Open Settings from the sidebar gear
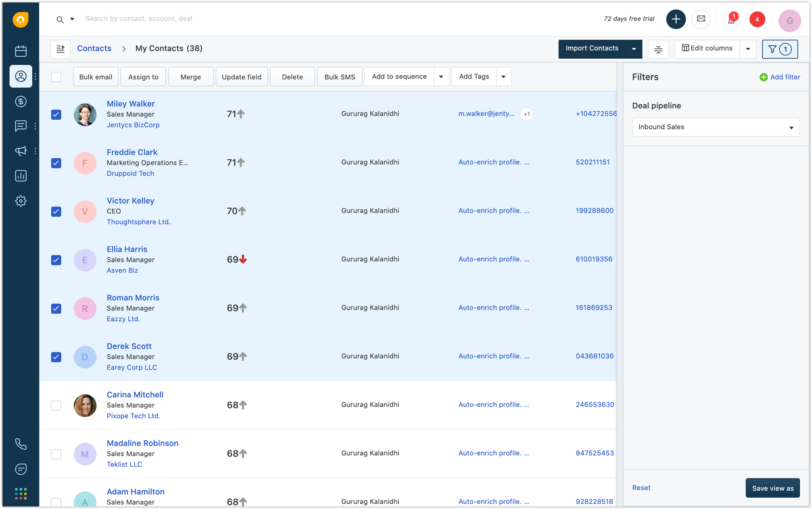Image resolution: width=812 pixels, height=509 pixels. coord(21,201)
